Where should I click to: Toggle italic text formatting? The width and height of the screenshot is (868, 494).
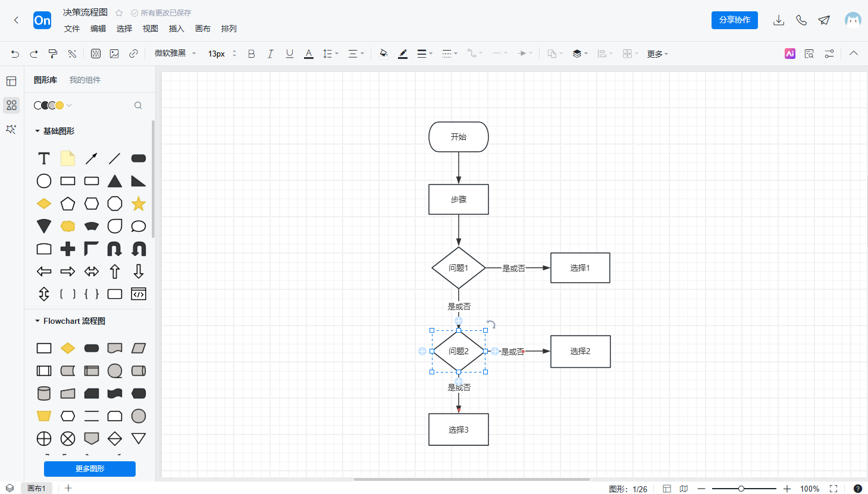tap(270, 54)
